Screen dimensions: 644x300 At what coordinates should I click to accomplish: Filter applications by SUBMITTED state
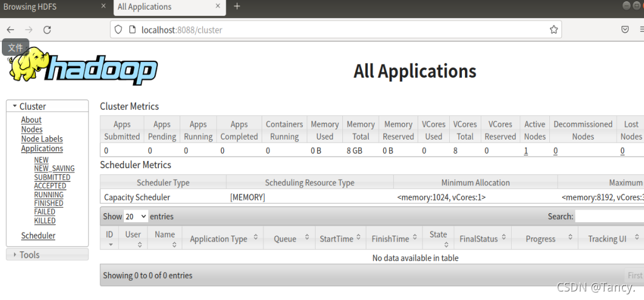tap(52, 177)
